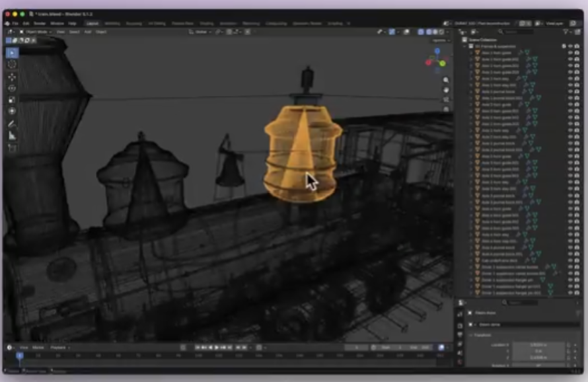Pick the Rotate tool
Image resolution: width=588 pixels, height=382 pixels.
tap(12, 89)
